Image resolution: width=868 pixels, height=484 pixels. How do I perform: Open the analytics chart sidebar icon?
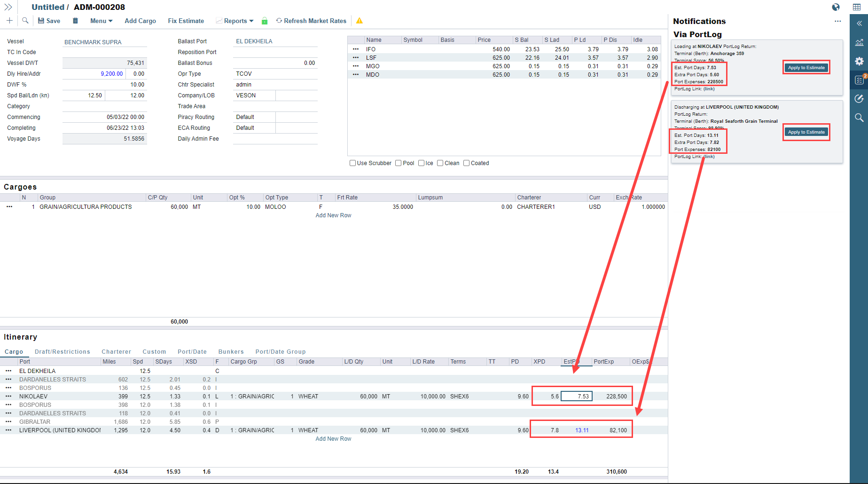pos(859,42)
